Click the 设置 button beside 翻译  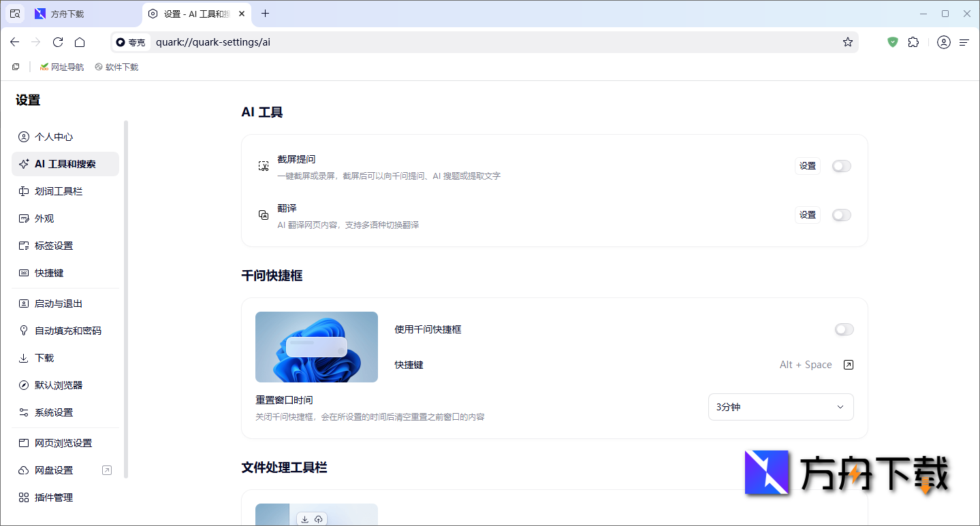[x=807, y=214]
